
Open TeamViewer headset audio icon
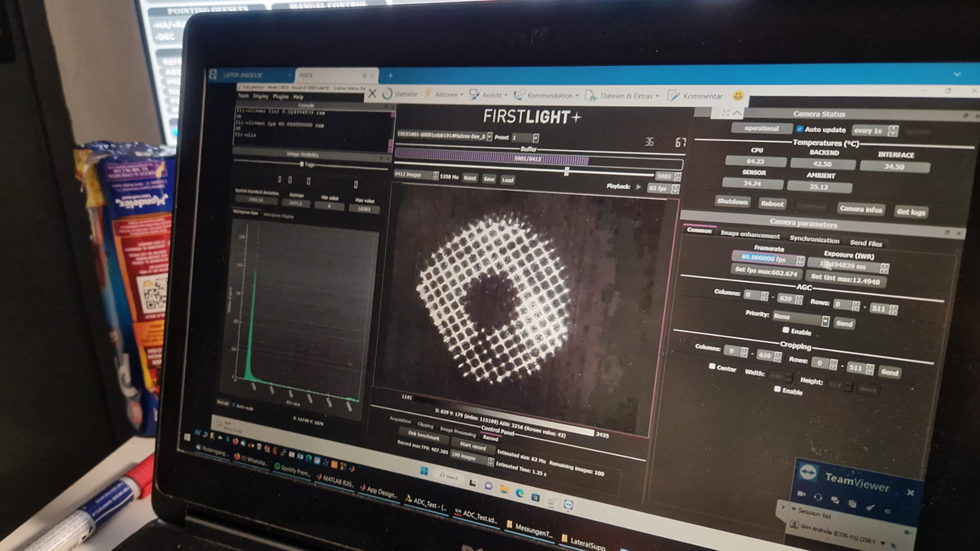(818, 497)
